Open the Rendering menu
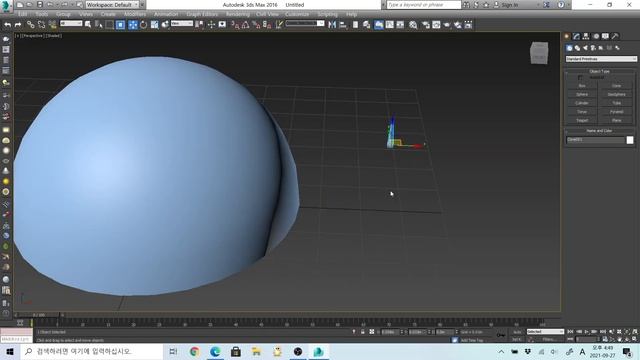This screenshot has width=640, height=360. 238,14
